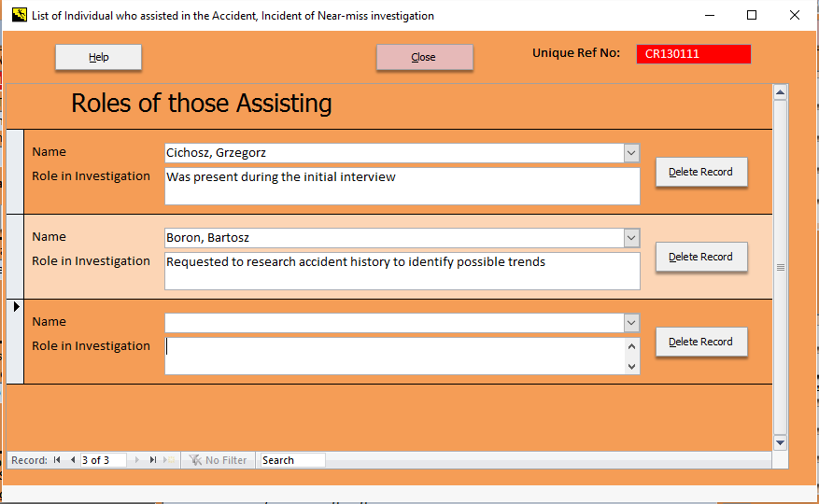Click the new blank record navigation icon
Viewport: 819px width, 504px height.
(169, 460)
